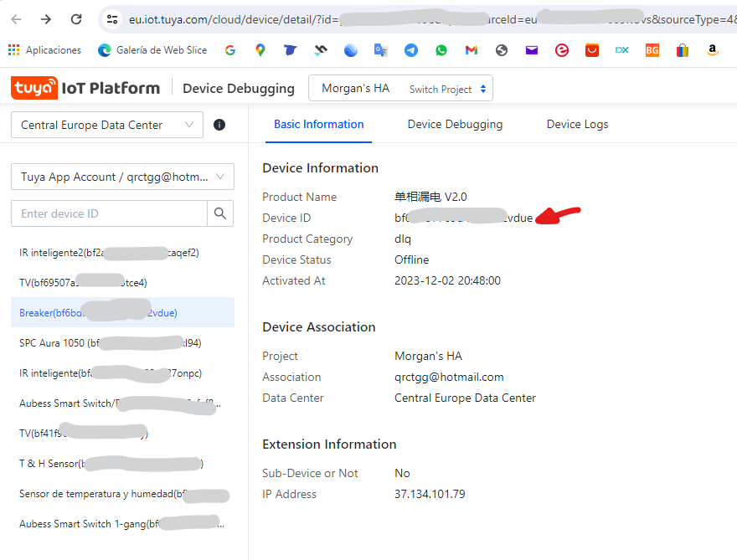737x560 pixels.
Task: Search devices with the magnifier button
Action: click(x=220, y=213)
